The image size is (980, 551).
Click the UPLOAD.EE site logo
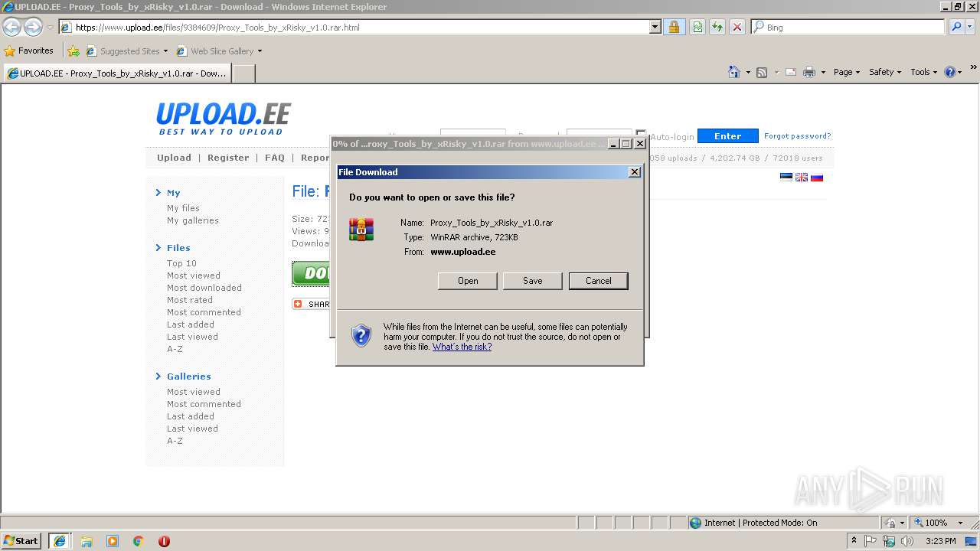point(223,119)
